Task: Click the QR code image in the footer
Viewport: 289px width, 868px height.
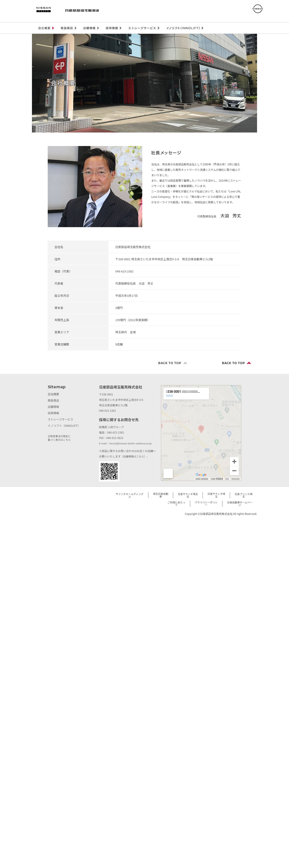Action: [109, 471]
